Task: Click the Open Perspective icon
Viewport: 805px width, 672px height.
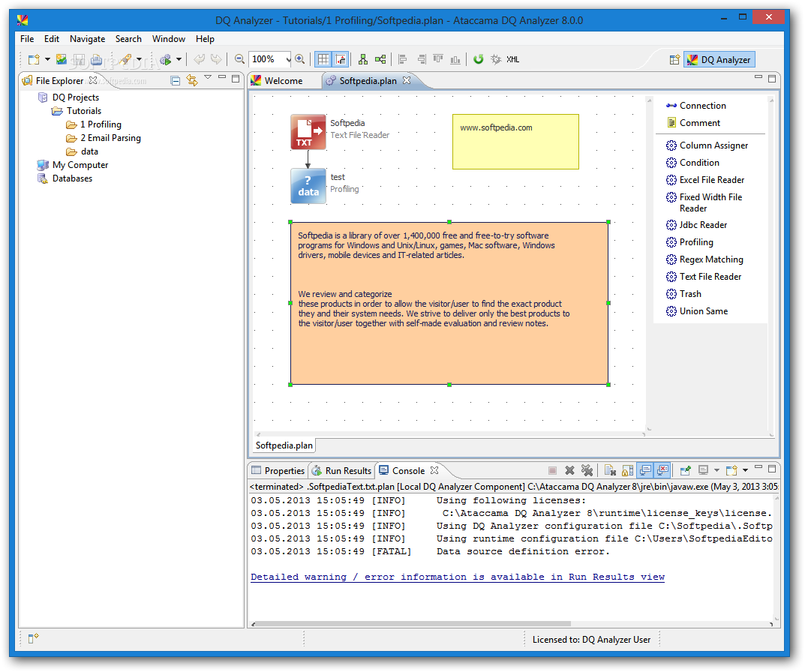Action: tap(674, 59)
